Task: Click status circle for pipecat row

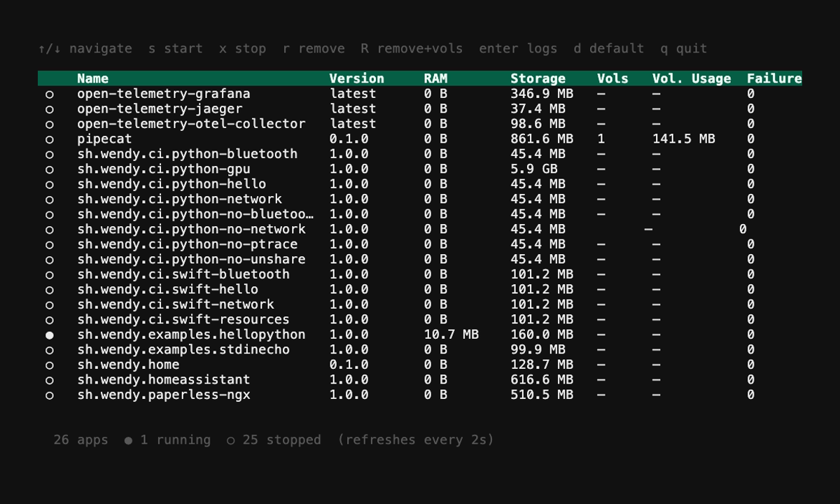Action: [x=50, y=139]
